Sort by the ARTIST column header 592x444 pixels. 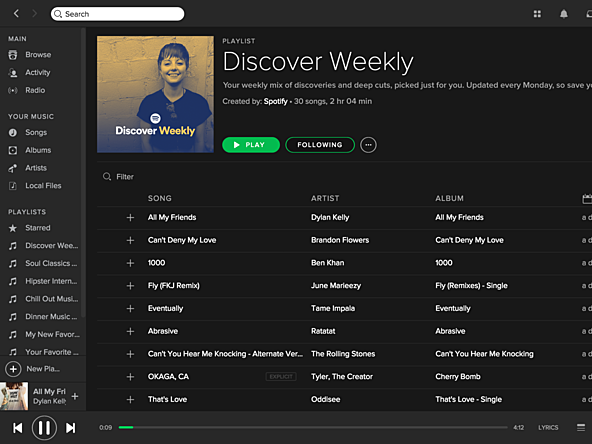coord(325,199)
